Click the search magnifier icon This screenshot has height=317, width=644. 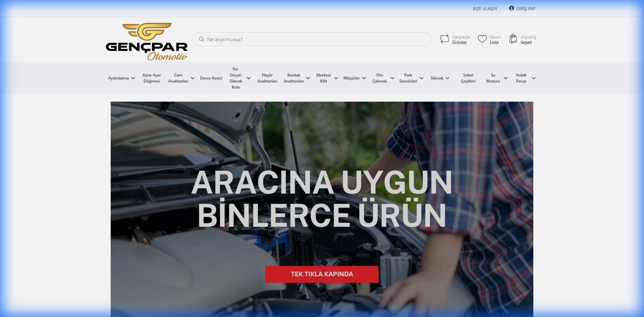pos(202,39)
